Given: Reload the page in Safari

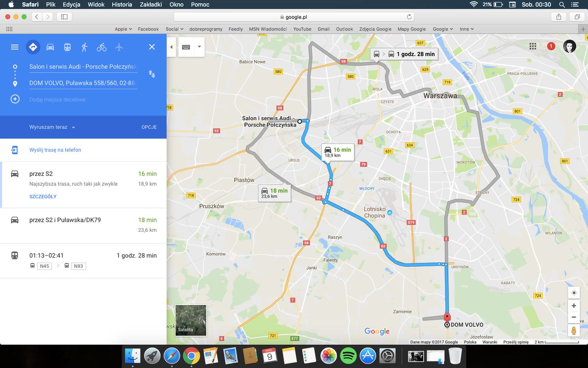Looking at the screenshot, I should point(409,17).
